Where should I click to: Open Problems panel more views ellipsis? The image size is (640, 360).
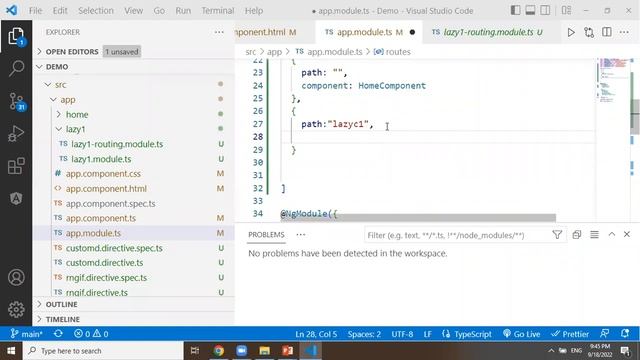(x=301, y=235)
